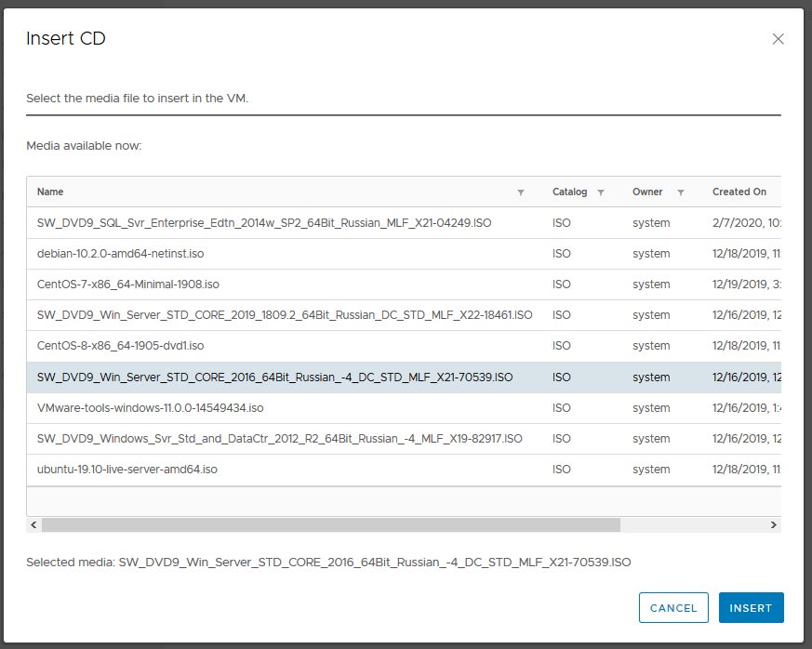The width and height of the screenshot is (812, 649).
Task: Click the 12/19/2019 created date in the CentOS-7 row
Action: click(746, 285)
